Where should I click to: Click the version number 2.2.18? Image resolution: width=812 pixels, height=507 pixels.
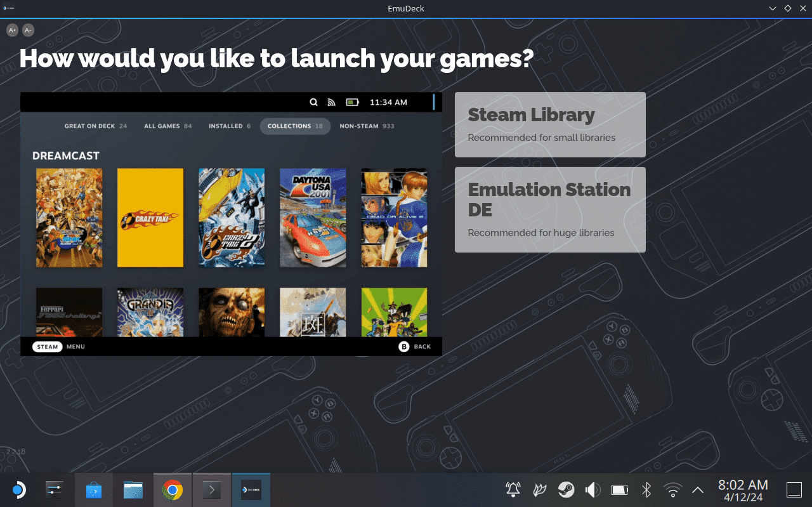point(16,452)
